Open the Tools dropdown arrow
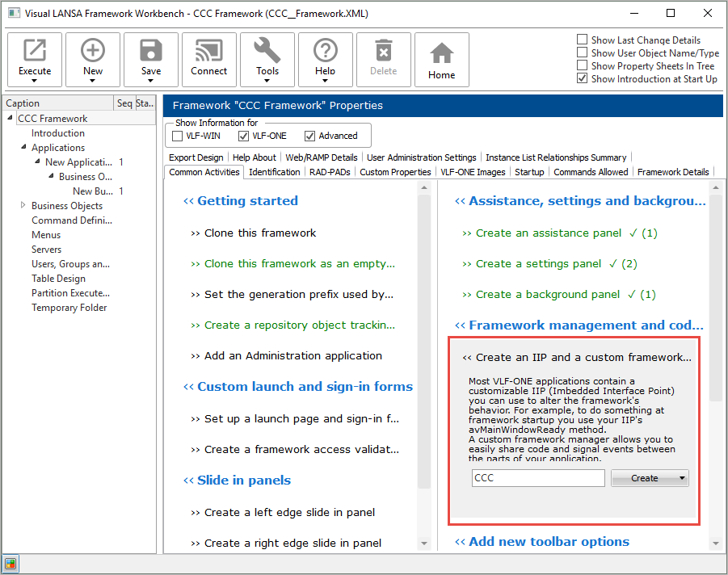The height and width of the screenshot is (575, 728). [x=267, y=81]
